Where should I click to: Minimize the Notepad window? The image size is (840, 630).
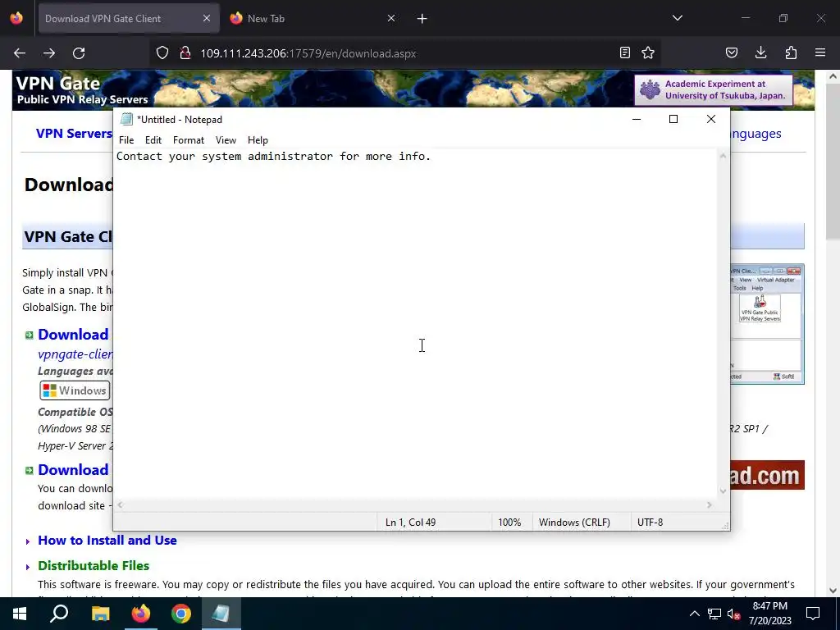[x=637, y=119]
